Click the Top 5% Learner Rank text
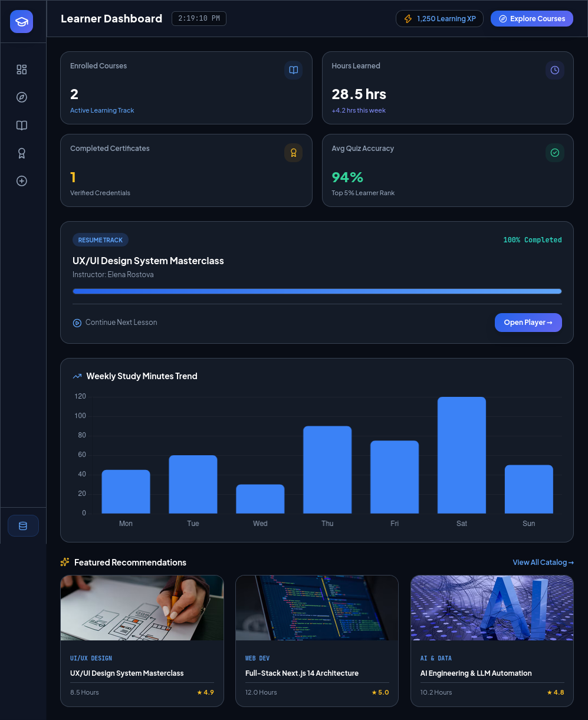Screen dimensions: 588x720 point(363,193)
